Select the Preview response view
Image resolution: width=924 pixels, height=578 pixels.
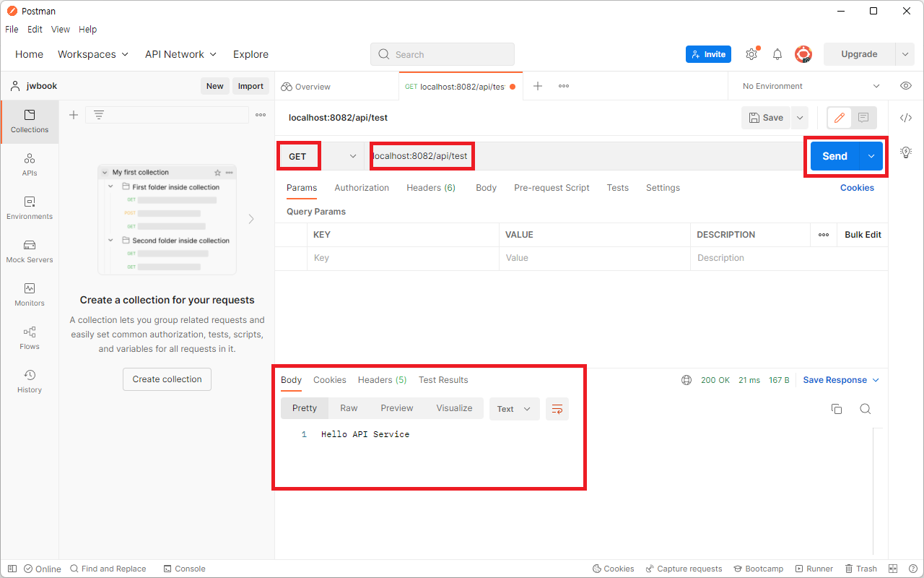coord(397,408)
